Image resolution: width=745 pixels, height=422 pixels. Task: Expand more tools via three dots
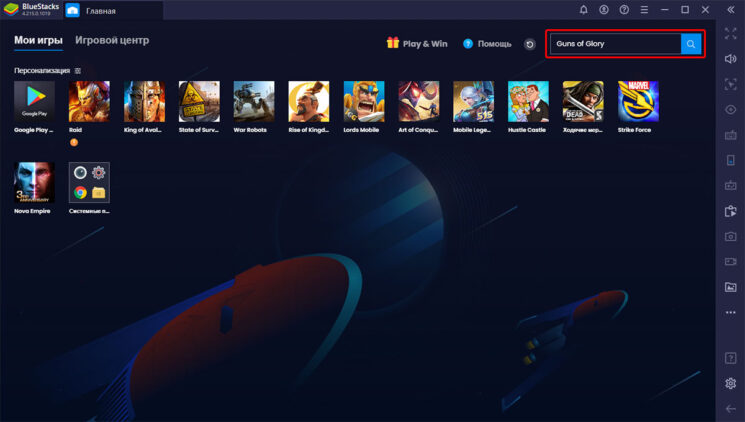pyautogui.click(x=731, y=313)
